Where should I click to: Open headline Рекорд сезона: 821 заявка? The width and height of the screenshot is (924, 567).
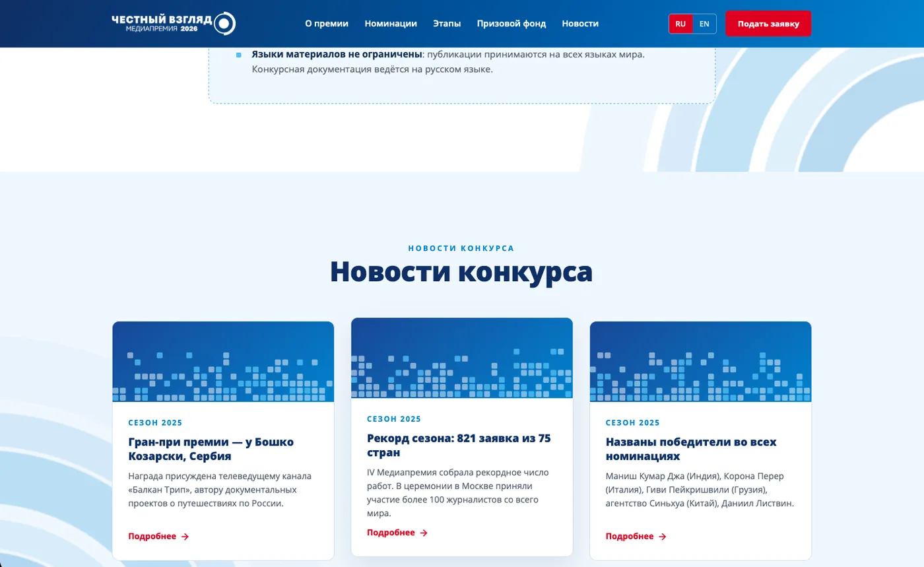point(459,446)
